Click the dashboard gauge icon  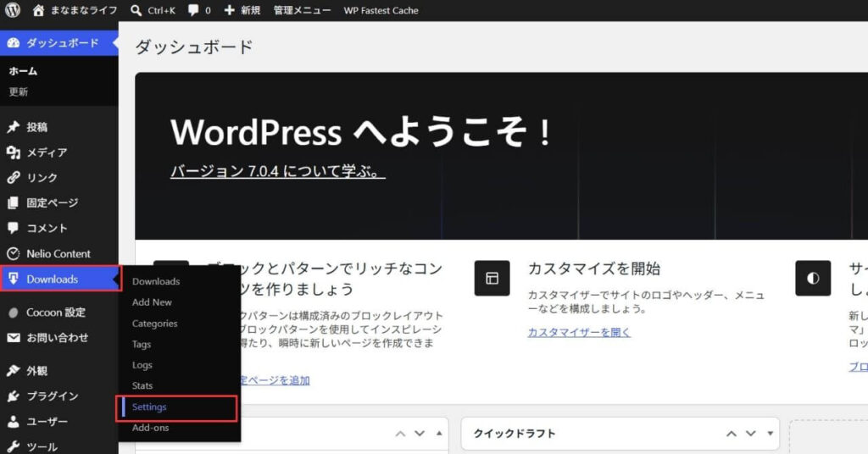(x=14, y=42)
